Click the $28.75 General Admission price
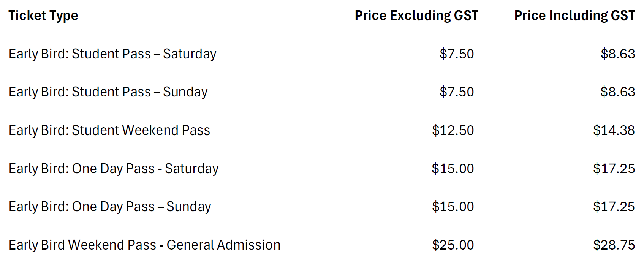This screenshot has height=264, width=644. point(614,245)
